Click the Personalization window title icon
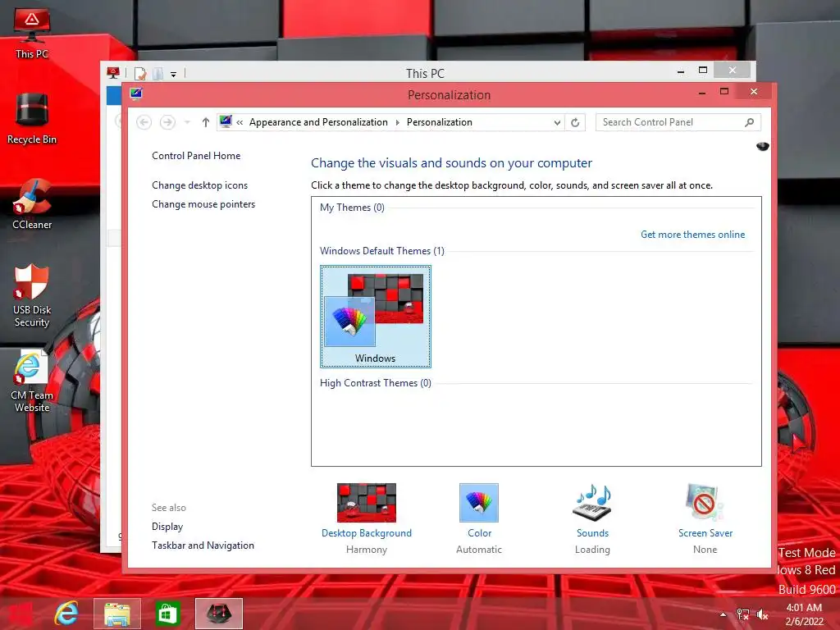Image resolution: width=840 pixels, height=630 pixels. (136, 94)
